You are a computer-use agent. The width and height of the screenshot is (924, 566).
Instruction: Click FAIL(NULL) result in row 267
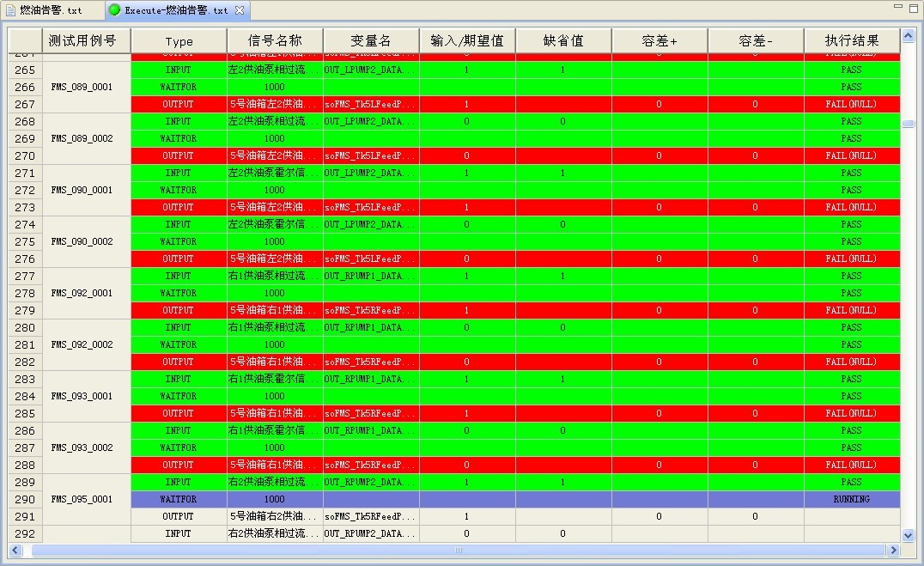point(851,104)
